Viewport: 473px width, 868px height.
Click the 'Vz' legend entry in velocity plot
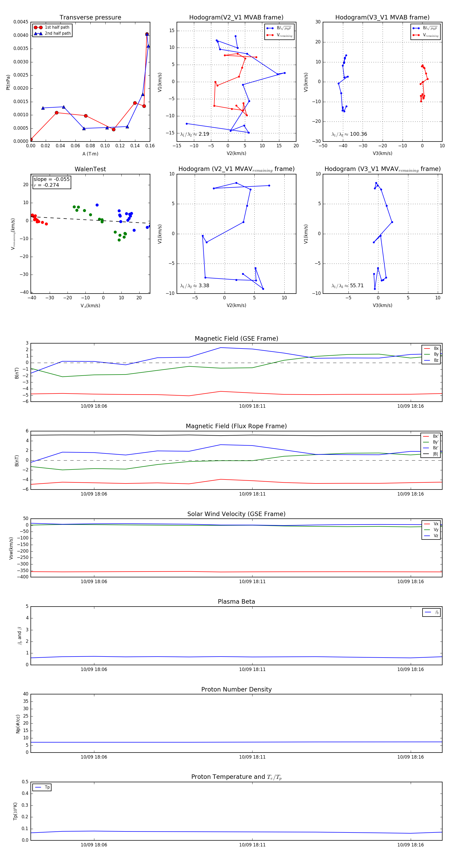pyautogui.click(x=431, y=536)
